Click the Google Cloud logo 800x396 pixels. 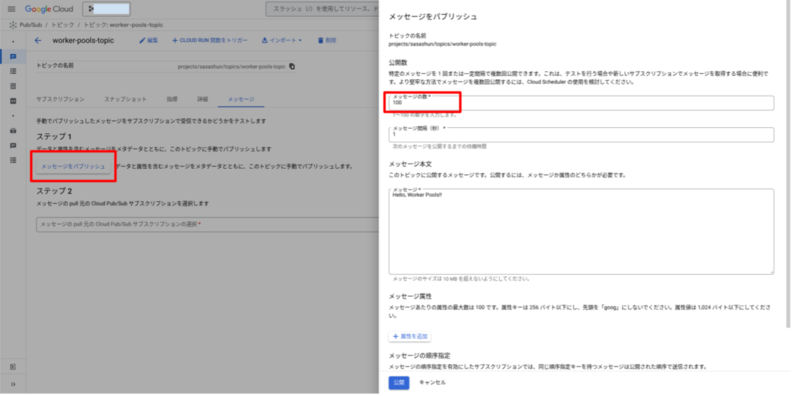coord(49,9)
